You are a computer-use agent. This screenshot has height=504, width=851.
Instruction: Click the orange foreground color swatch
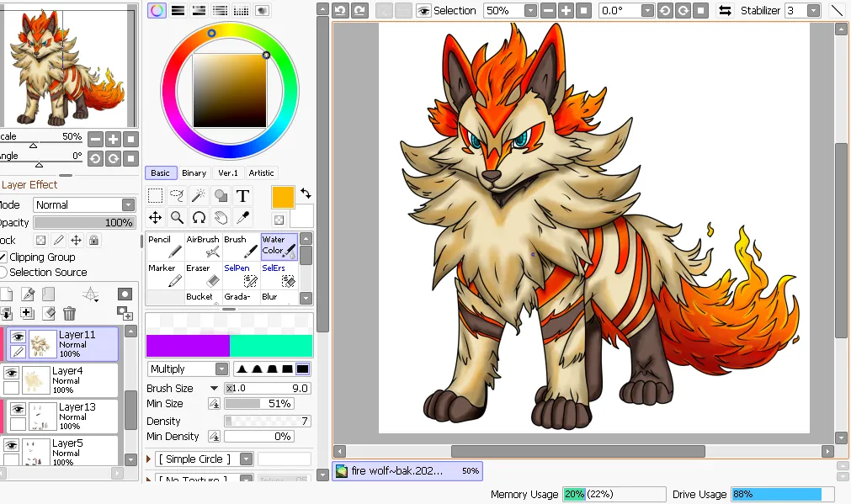click(x=283, y=198)
